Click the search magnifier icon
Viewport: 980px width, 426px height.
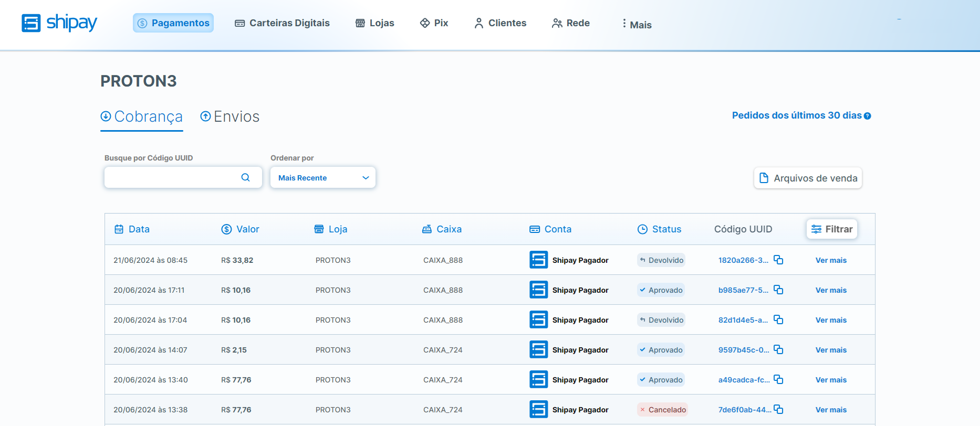click(x=245, y=177)
